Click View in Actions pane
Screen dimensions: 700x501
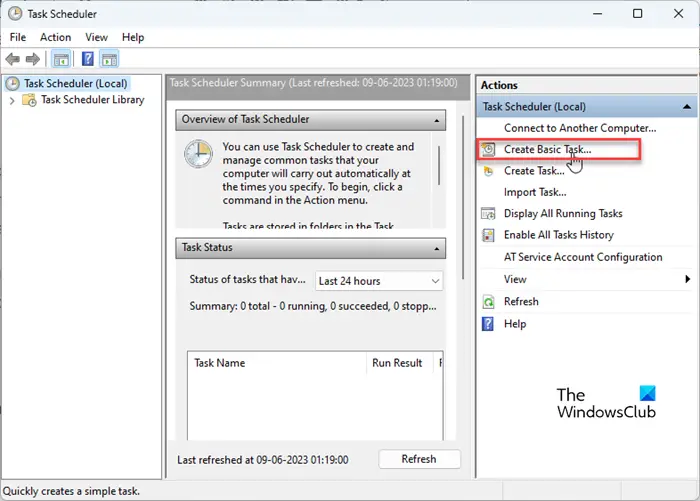(515, 279)
